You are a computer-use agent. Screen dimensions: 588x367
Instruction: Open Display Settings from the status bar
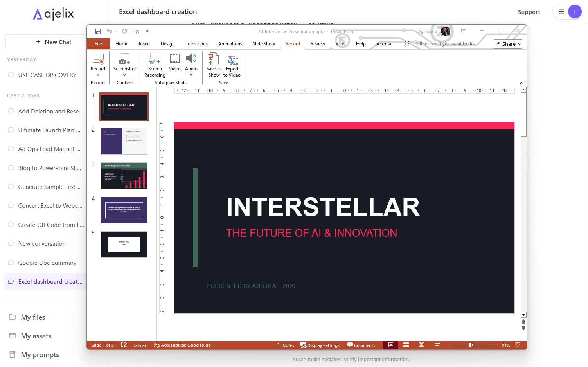pyautogui.click(x=320, y=345)
